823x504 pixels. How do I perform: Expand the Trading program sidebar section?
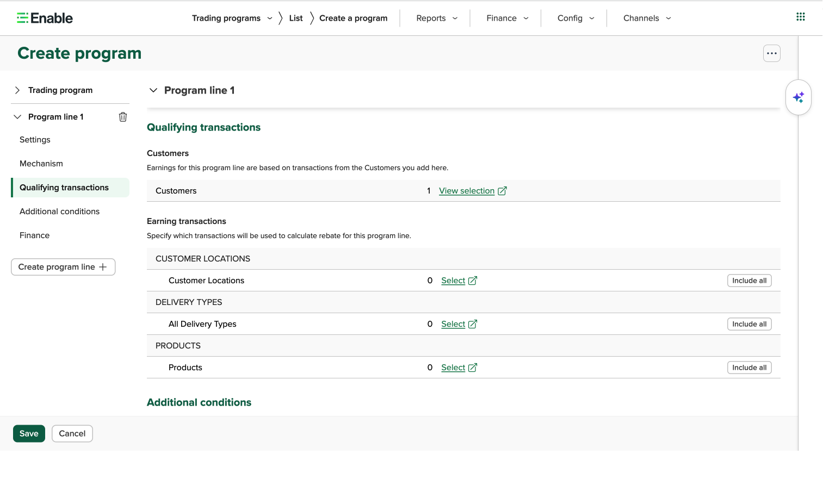coord(17,90)
